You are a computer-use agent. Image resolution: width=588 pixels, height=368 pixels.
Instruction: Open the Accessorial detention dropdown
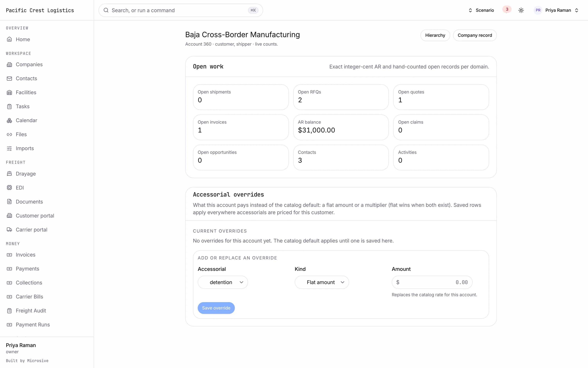223,282
